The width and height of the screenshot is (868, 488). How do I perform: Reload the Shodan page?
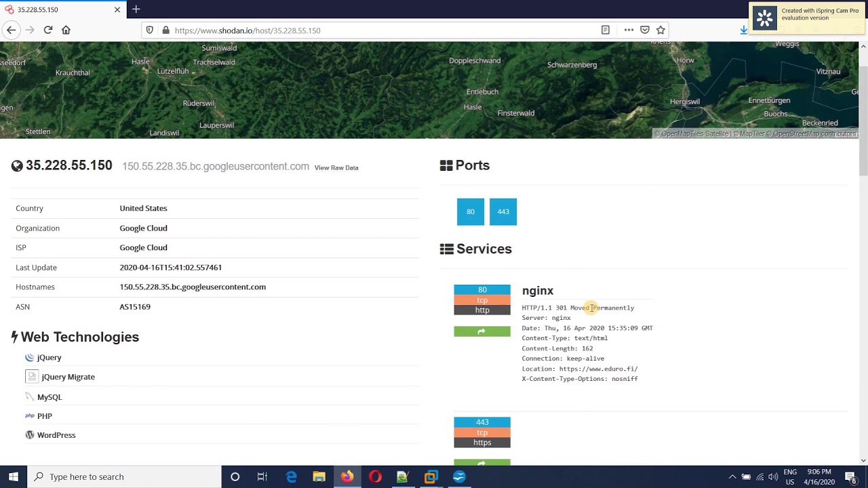click(x=48, y=30)
